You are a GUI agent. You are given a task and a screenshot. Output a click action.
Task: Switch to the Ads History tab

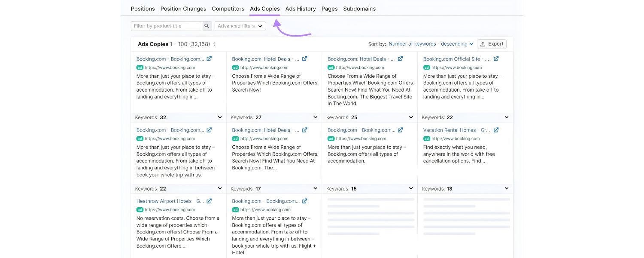(x=301, y=9)
